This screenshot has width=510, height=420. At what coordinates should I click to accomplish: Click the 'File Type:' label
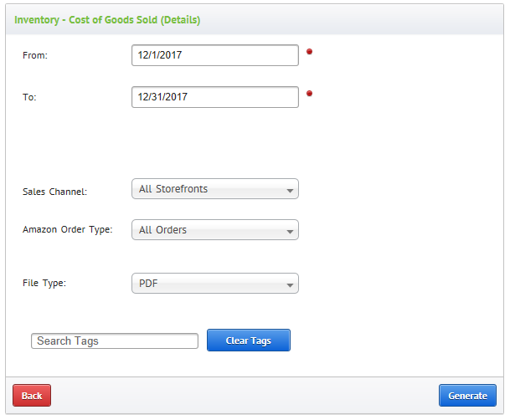(44, 283)
